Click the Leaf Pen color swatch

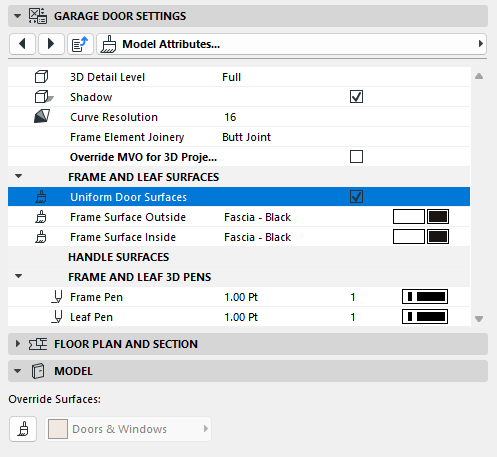pyautogui.click(x=425, y=317)
